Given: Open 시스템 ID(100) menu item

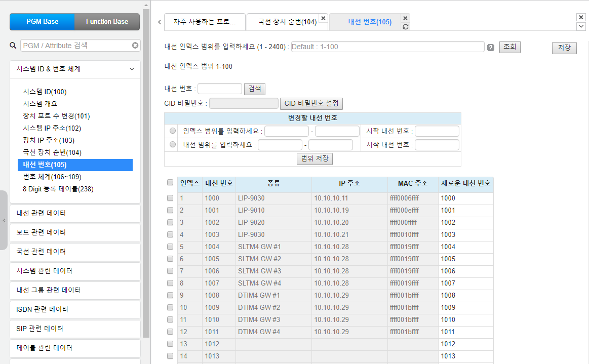Looking at the screenshot, I should [45, 92].
